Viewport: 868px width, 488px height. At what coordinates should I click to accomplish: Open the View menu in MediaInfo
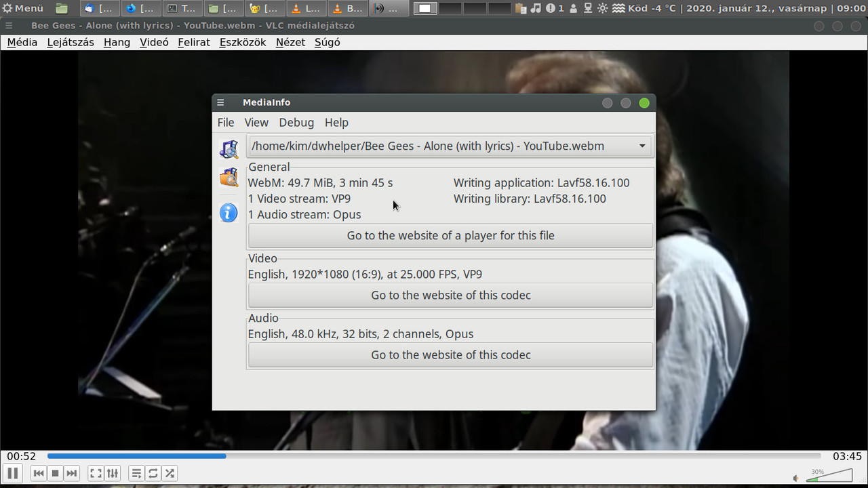click(256, 123)
